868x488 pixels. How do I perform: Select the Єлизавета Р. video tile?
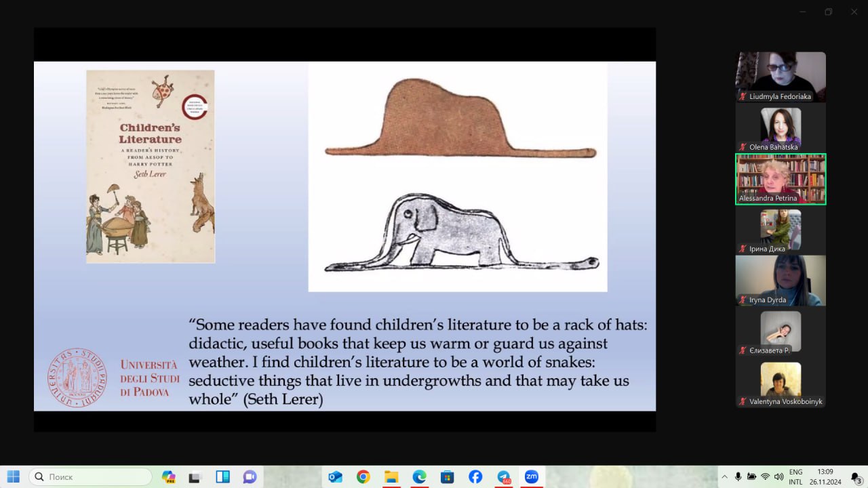(x=781, y=332)
